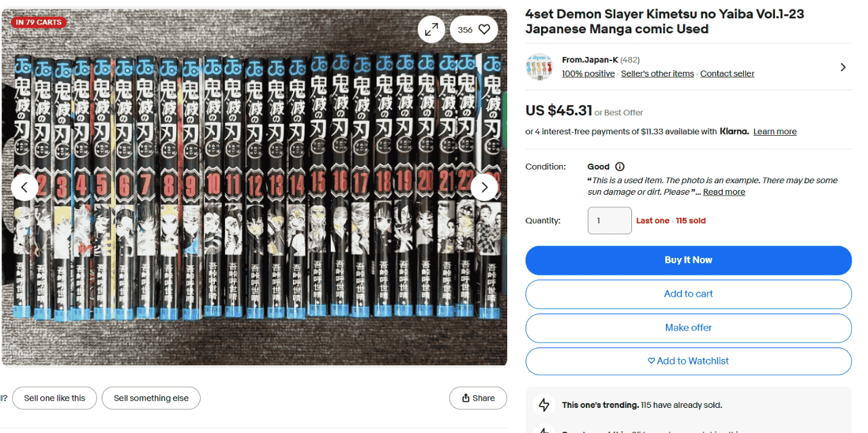Expand the condition description with Read more
Viewport: 868px width, 433px height.
click(x=724, y=192)
